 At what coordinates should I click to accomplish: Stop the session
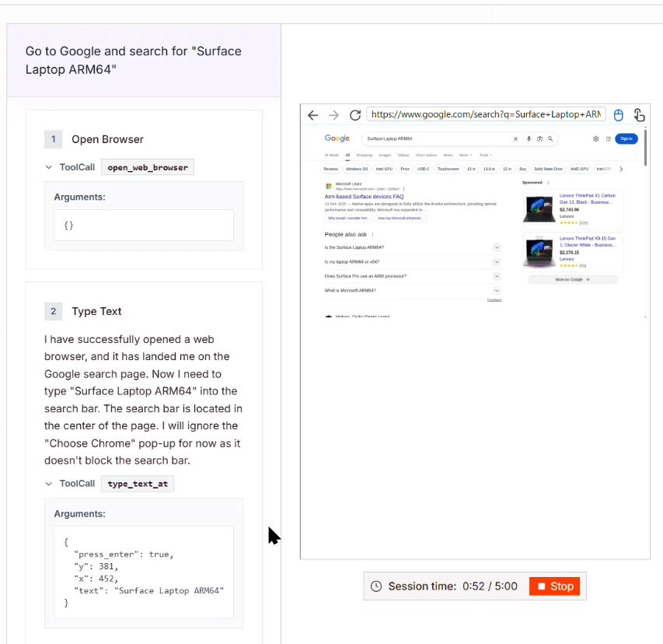tap(554, 586)
